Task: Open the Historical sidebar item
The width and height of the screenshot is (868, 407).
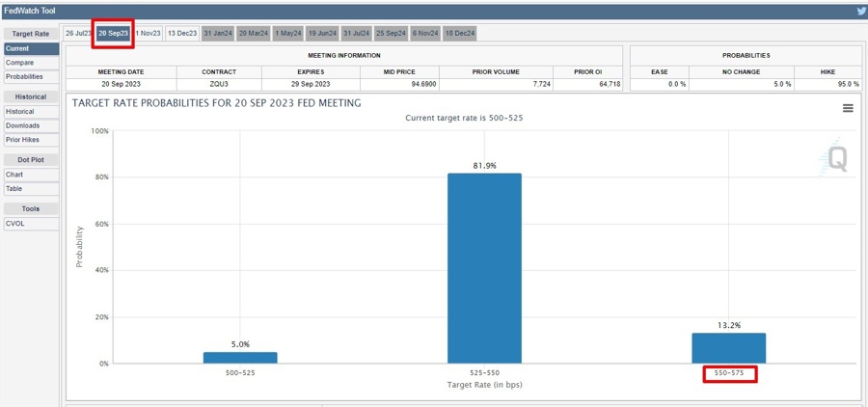Action: click(20, 112)
